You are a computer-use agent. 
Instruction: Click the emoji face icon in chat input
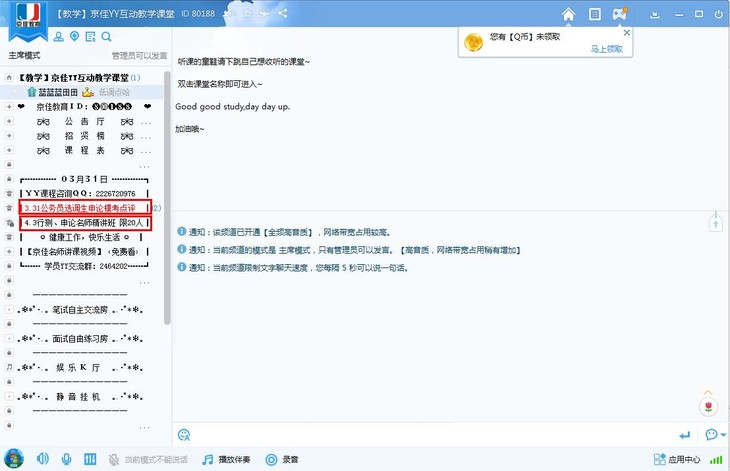[184, 435]
